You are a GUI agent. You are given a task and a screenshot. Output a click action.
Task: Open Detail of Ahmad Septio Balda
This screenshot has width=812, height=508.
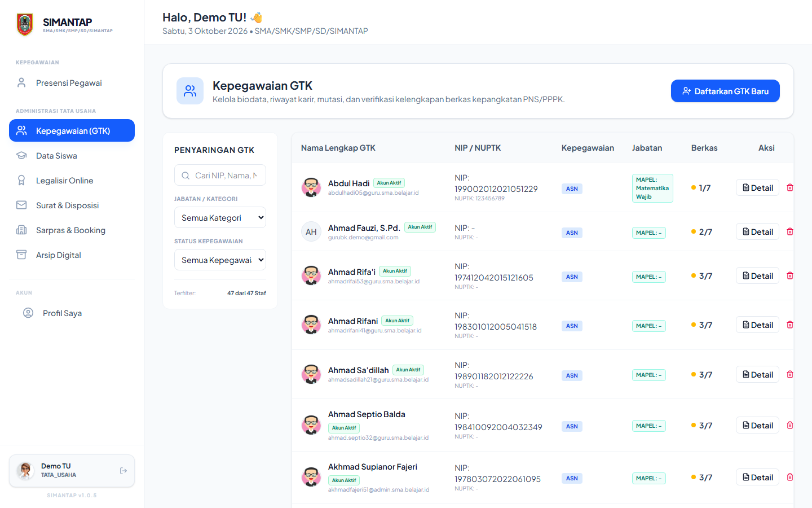pyautogui.click(x=757, y=425)
